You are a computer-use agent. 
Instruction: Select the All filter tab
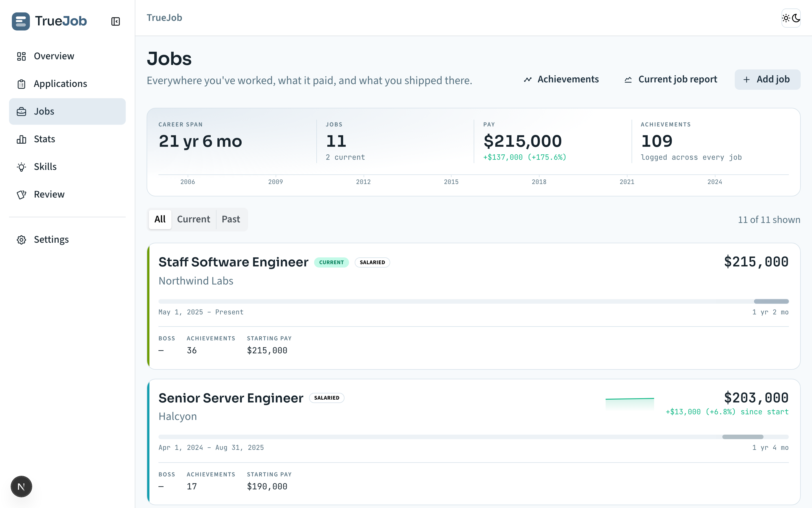[160, 219]
